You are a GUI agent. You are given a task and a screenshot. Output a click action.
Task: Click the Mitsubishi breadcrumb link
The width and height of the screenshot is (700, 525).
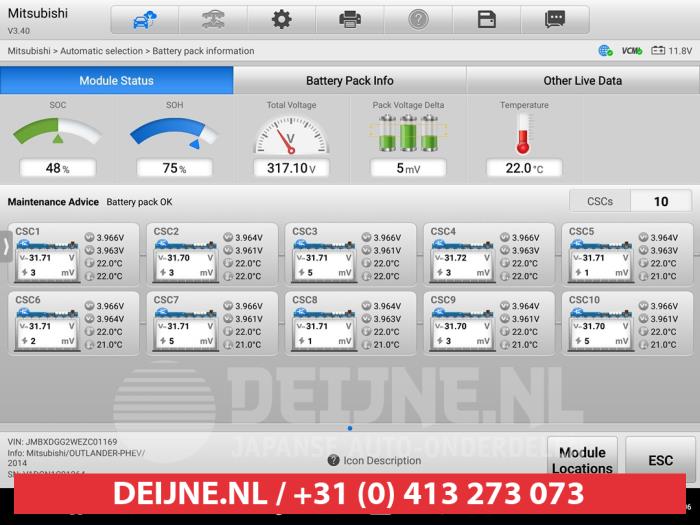[x=29, y=51]
